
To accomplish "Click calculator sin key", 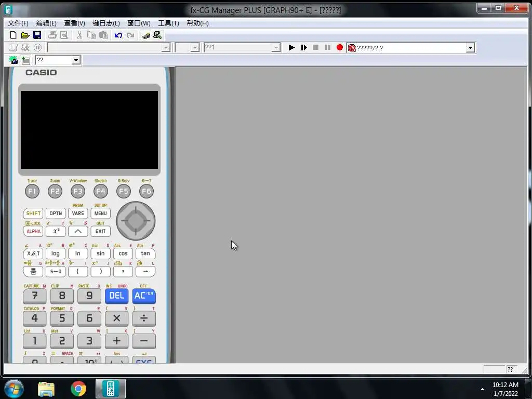I will pos(100,254).
